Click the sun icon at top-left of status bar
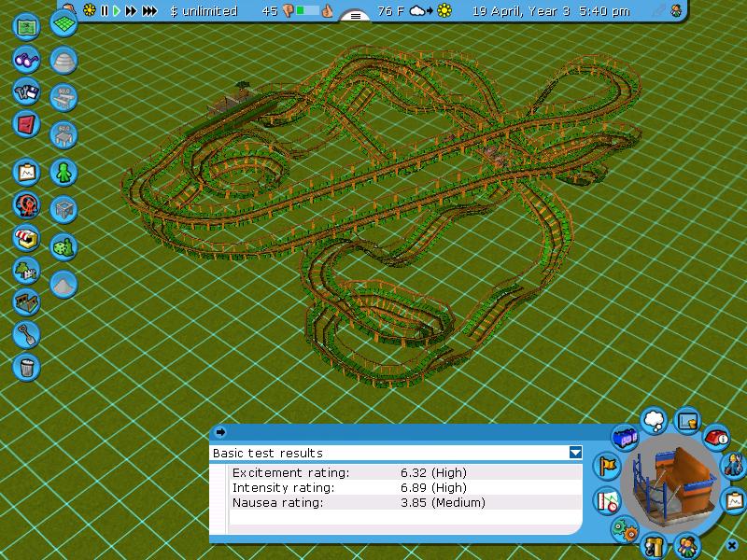Viewport: 747px width, 560px height. (x=89, y=10)
